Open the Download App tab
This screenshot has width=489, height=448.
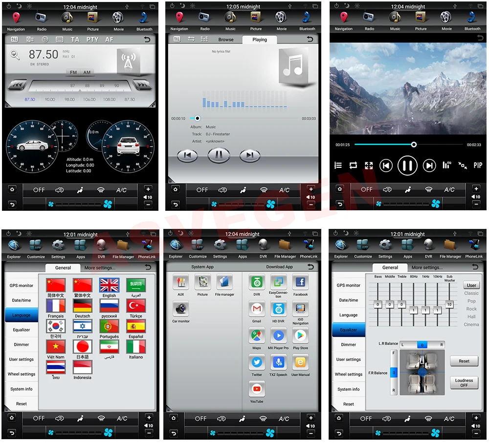pyautogui.click(x=279, y=267)
